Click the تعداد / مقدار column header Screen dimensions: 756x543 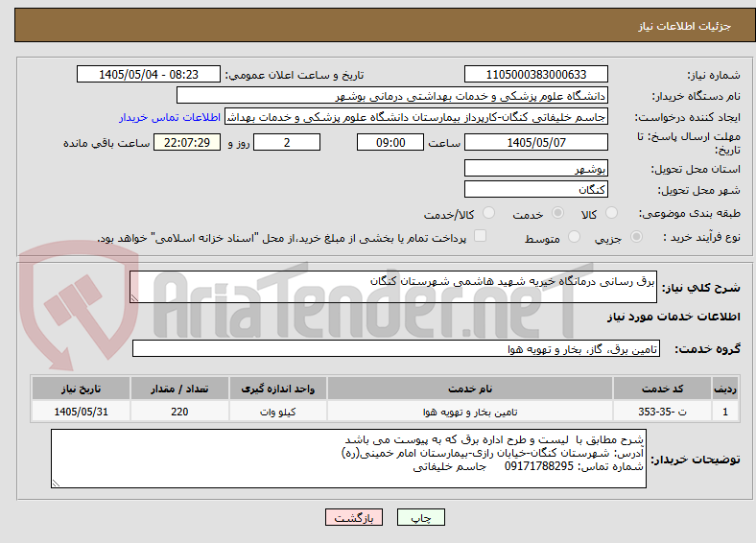(179, 389)
